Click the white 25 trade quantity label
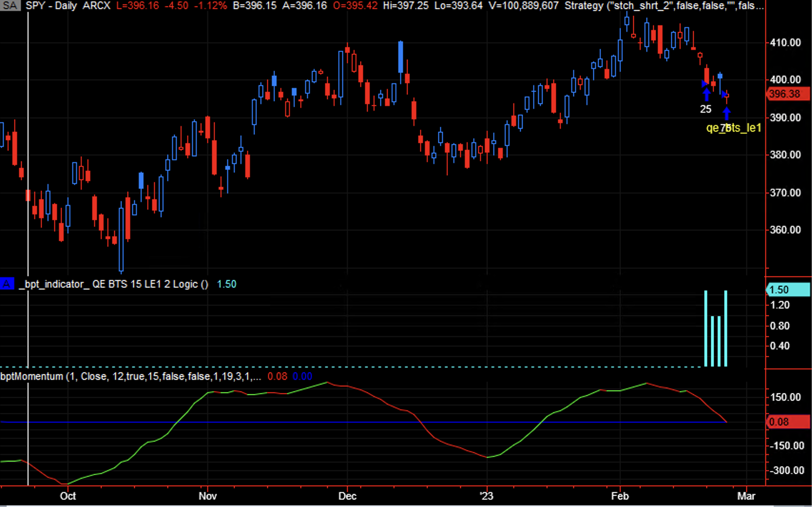This screenshot has width=812, height=507. (706, 109)
